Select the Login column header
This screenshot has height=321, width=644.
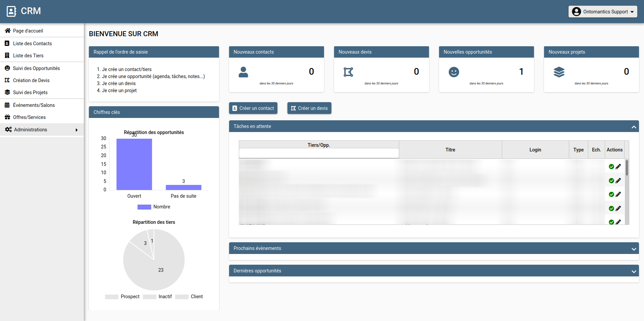point(535,150)
